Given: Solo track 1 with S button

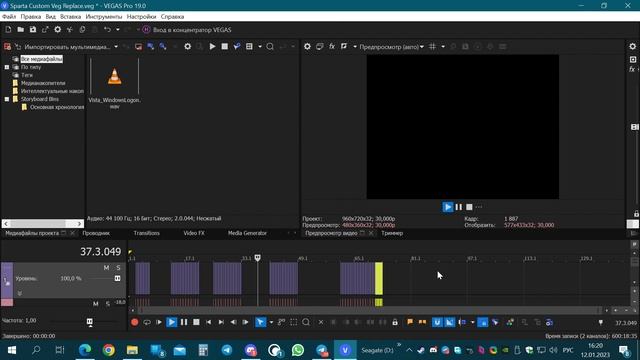Looking at the screenshot, I should coord(118,268).
